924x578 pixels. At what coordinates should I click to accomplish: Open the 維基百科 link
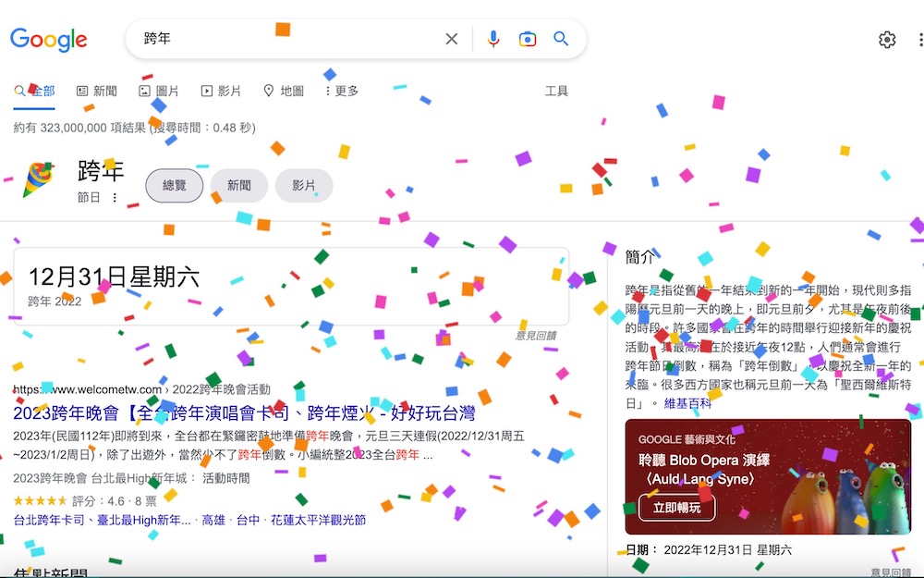(687, 403)
